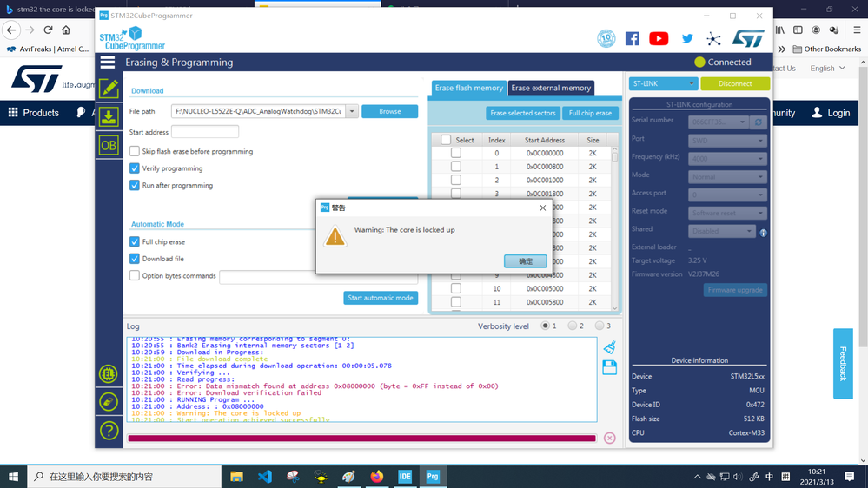Save the log using the floppy disk icon

coord(609,367)
